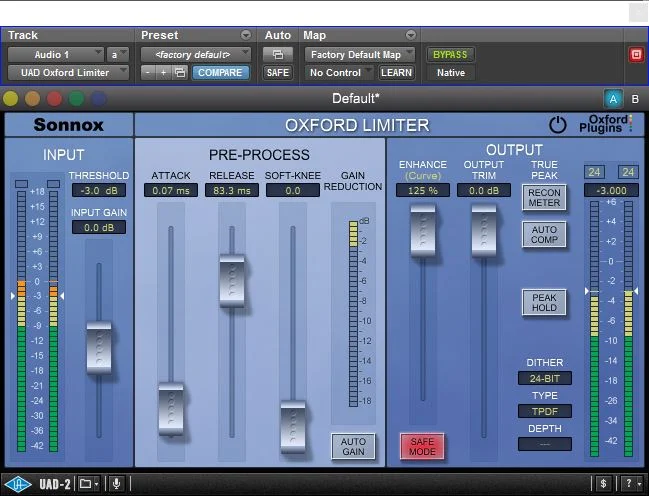Toggle SAFE MODE in the output section
Image resolution: width=649 pixels, height=496 pixels.
tap(422, 446)
